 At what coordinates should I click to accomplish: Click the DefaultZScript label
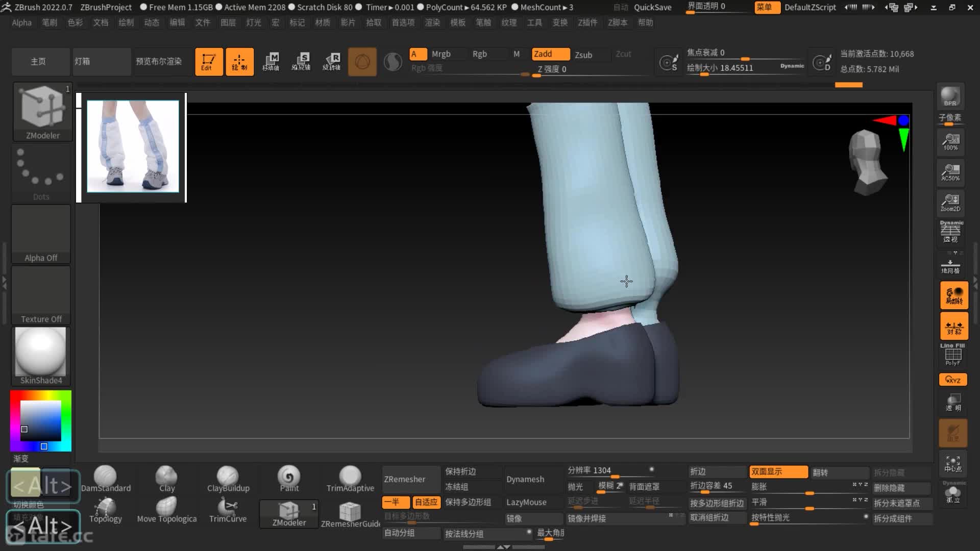pos(810,7)
